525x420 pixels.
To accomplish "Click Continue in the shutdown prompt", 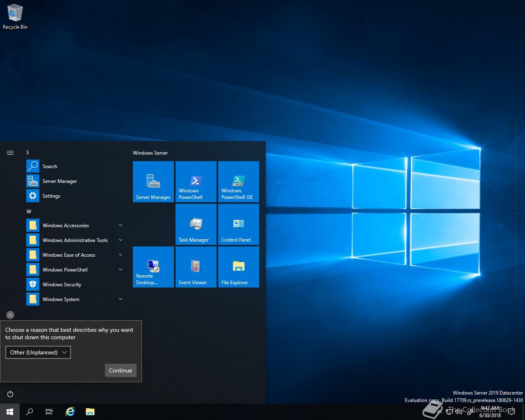I will coord(121,370).
